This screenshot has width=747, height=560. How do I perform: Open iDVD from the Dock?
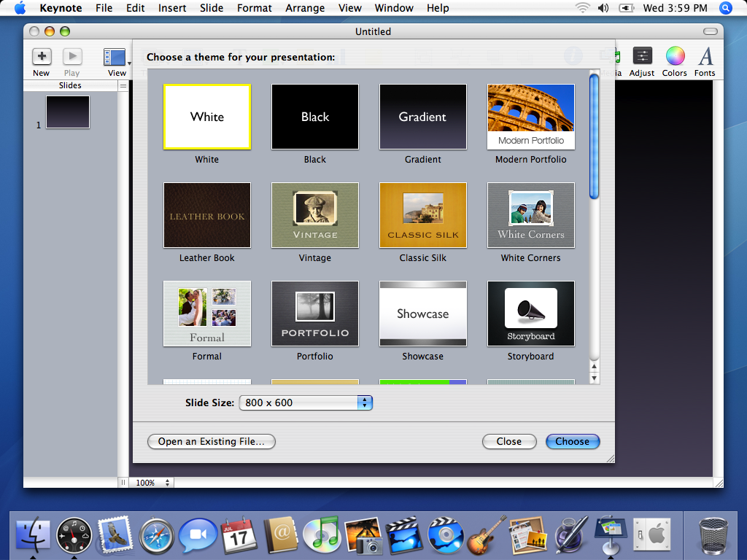pyautogui.click(x=446, y=536)
